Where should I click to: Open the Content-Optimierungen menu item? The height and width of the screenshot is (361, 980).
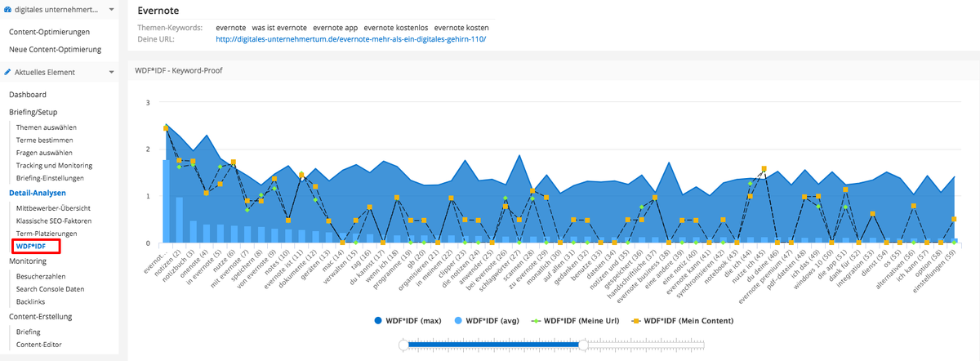pos(49,32)
